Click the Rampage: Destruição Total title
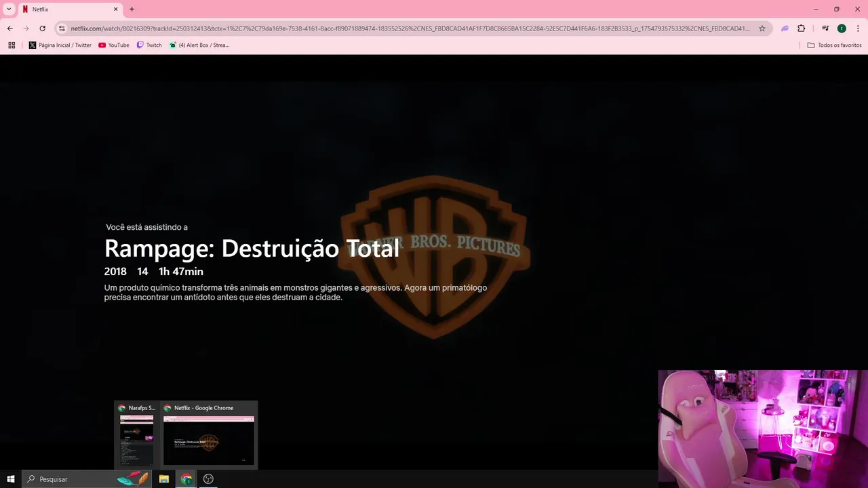 252,249
